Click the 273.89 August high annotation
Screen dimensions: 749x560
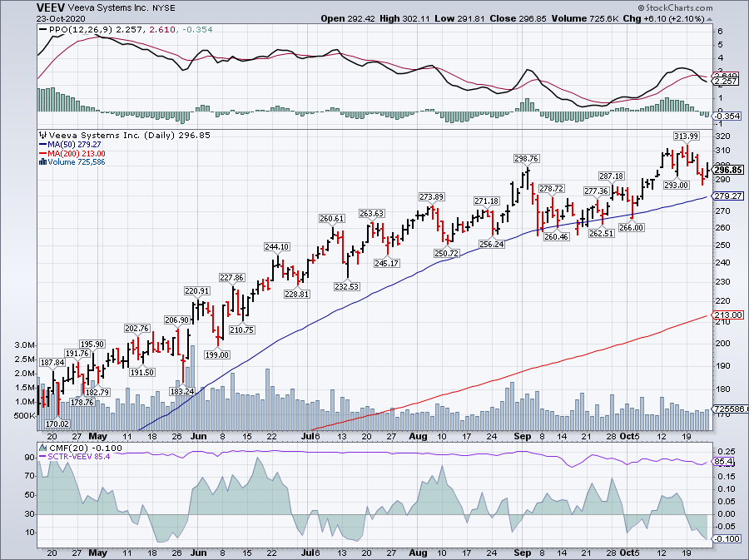click(x=431, y=196)
